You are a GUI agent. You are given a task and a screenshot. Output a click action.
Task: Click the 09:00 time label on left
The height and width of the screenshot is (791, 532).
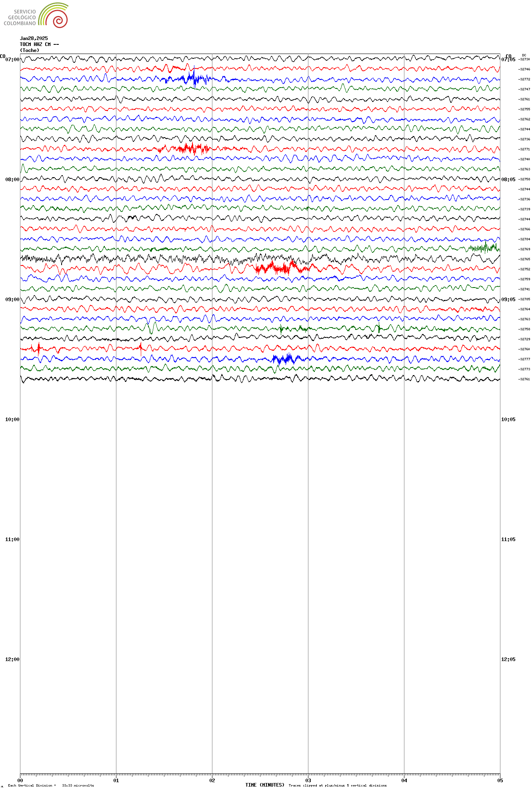(x=12, y=300)
